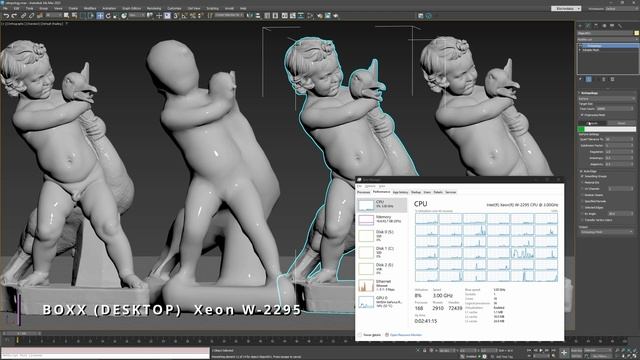The height and width of the screenshot is (360, 640).
Task: Open the Modifiers menu in 3ds Max
Action: 90,8
